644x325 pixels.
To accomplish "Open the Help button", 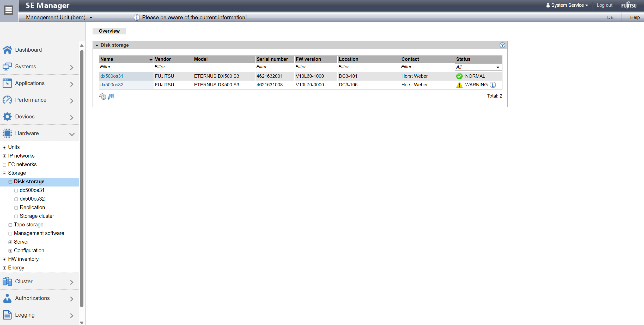I will tap(635, 17).
